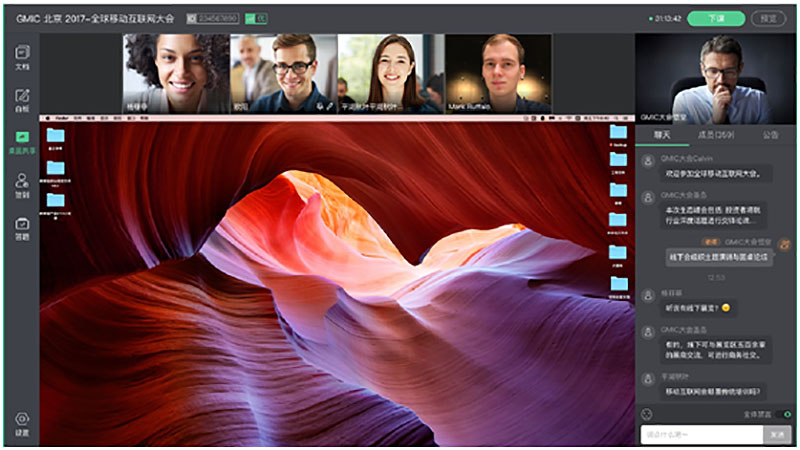Toggle the 全体禁言 mute-all switch

(784, 414)
